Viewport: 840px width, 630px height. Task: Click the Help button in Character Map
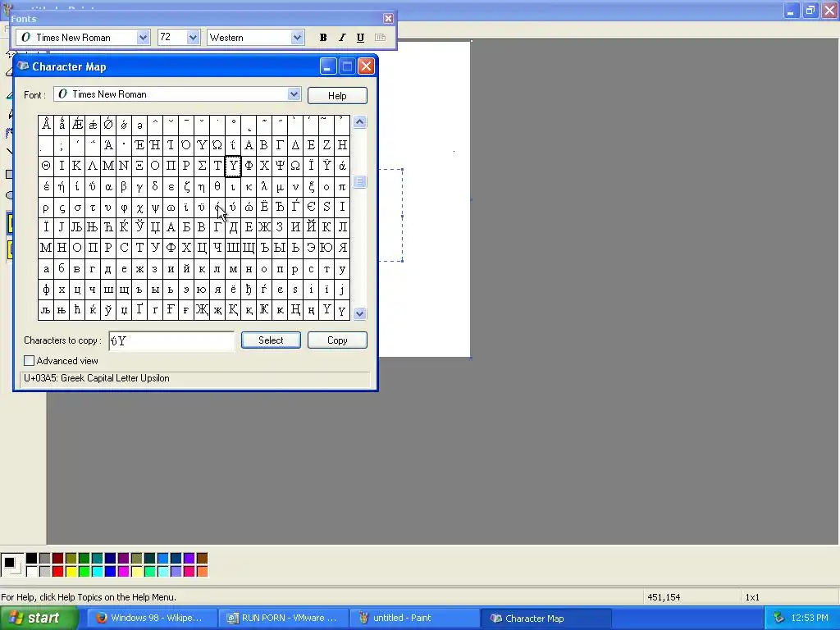[337, 95]
